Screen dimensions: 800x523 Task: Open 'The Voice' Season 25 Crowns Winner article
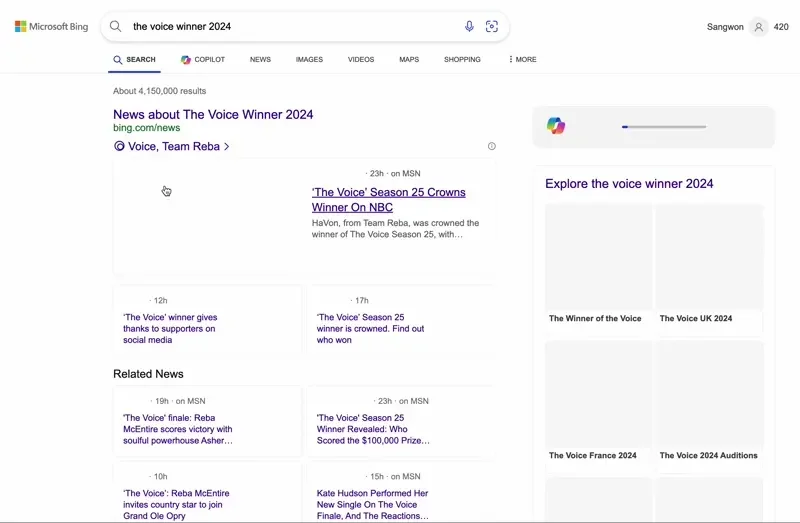[388, 200]
